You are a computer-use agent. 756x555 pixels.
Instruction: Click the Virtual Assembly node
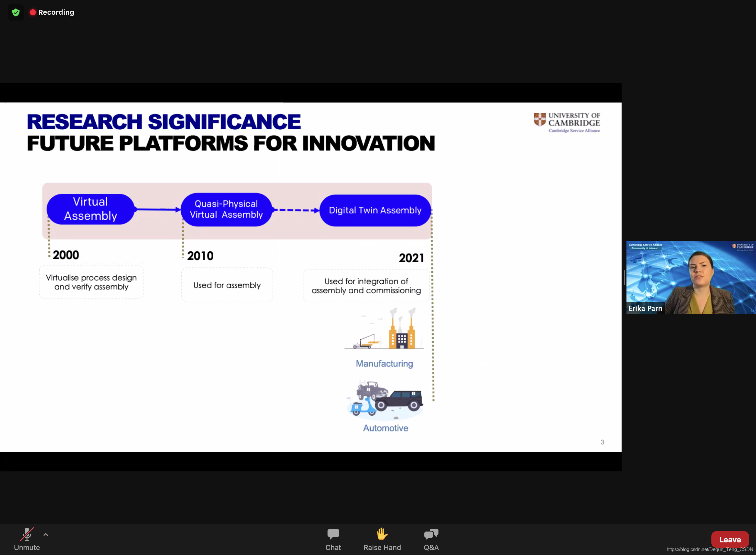click(90, 209)
